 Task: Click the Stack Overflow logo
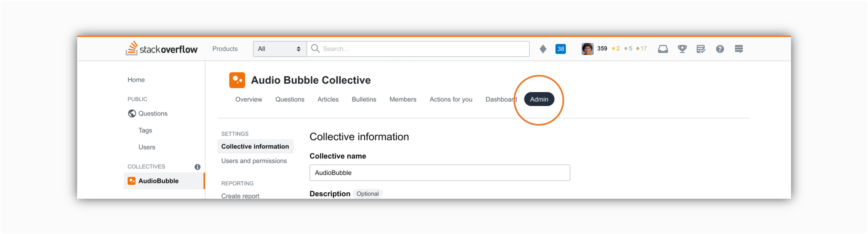point(161,49)
